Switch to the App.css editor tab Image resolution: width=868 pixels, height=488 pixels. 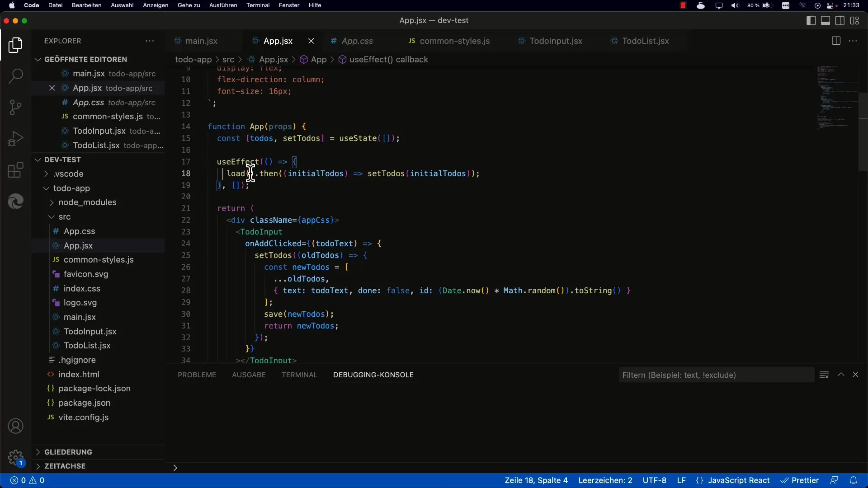pos(357,41)
